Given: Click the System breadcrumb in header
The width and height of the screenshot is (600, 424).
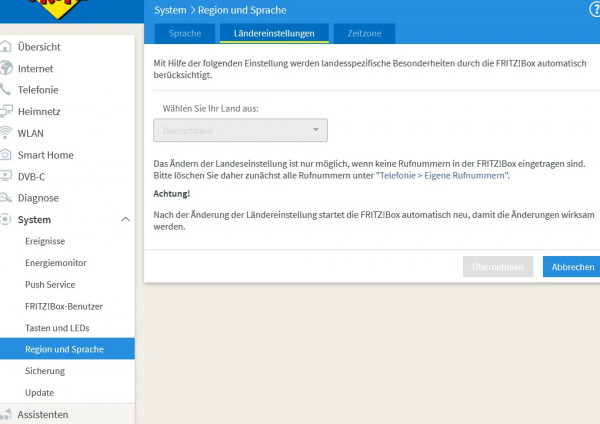Looking at the screenshot, I should (x=170, y=10).
